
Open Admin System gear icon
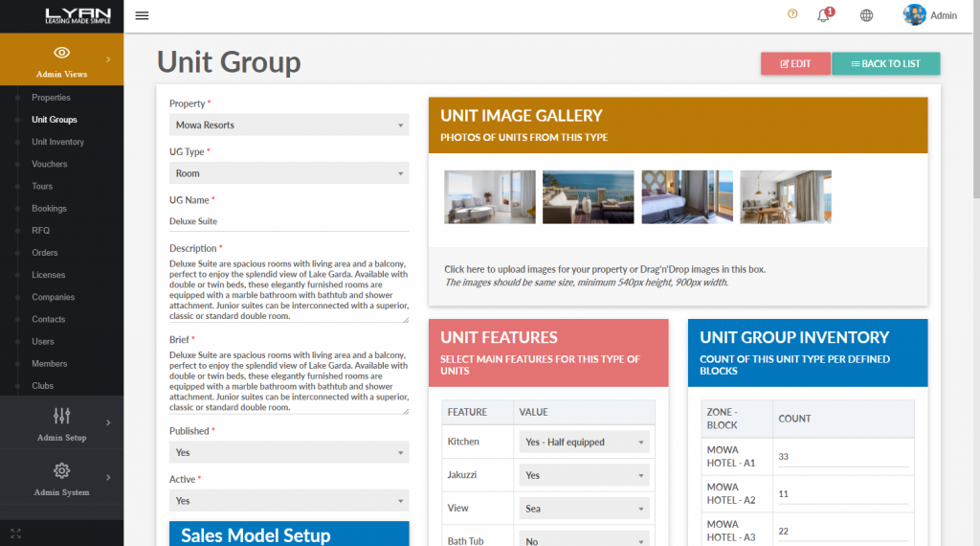[61, 470]
